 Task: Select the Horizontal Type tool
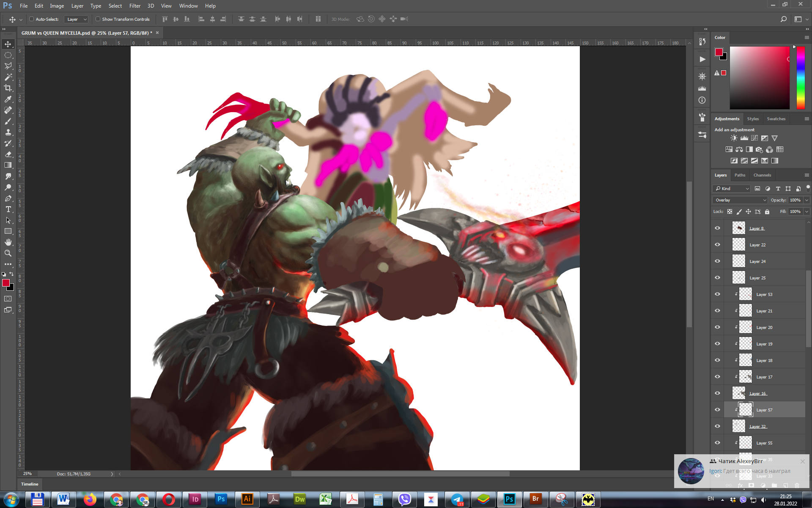[x=8, y=209]
